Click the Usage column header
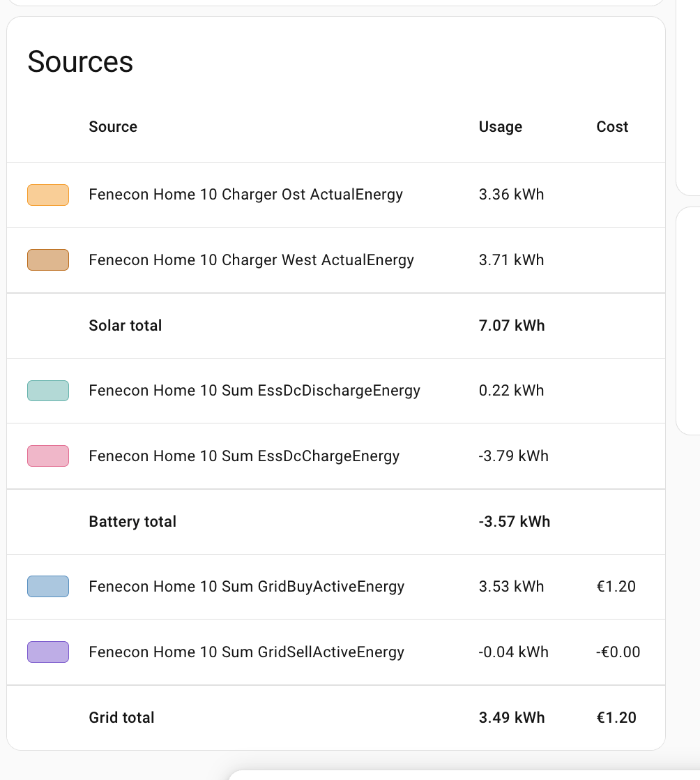The height and width of the screenshot is (780, 700). pos(500,127)
